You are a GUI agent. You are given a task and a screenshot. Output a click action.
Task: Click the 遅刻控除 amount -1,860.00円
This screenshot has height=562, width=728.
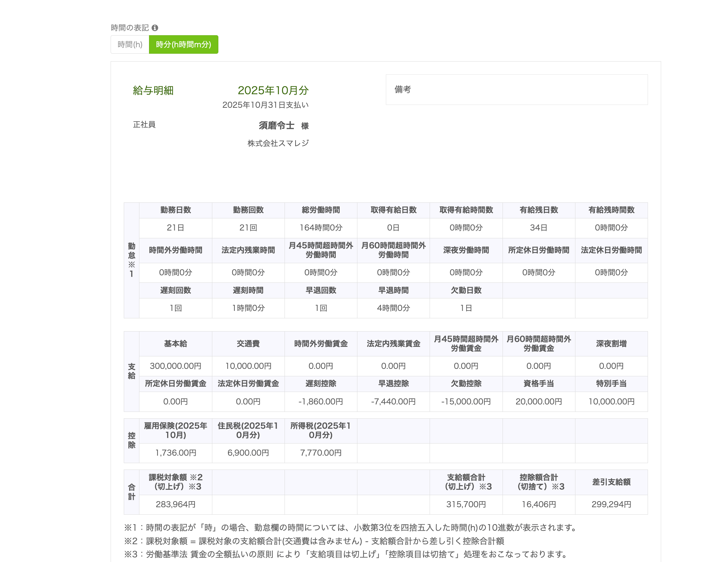pyautogui.click(x=321, y=402)
